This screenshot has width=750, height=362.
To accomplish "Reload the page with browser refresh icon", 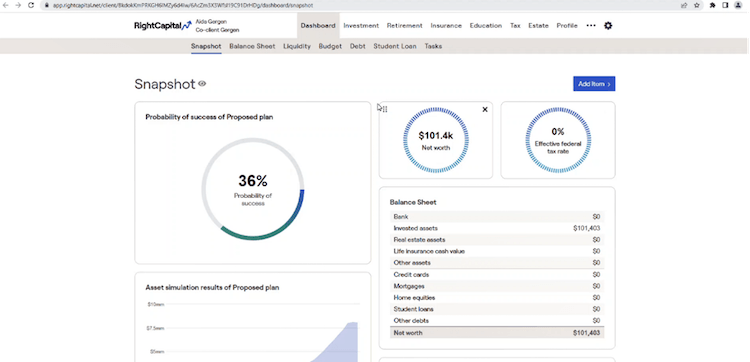I will point(31,5).
